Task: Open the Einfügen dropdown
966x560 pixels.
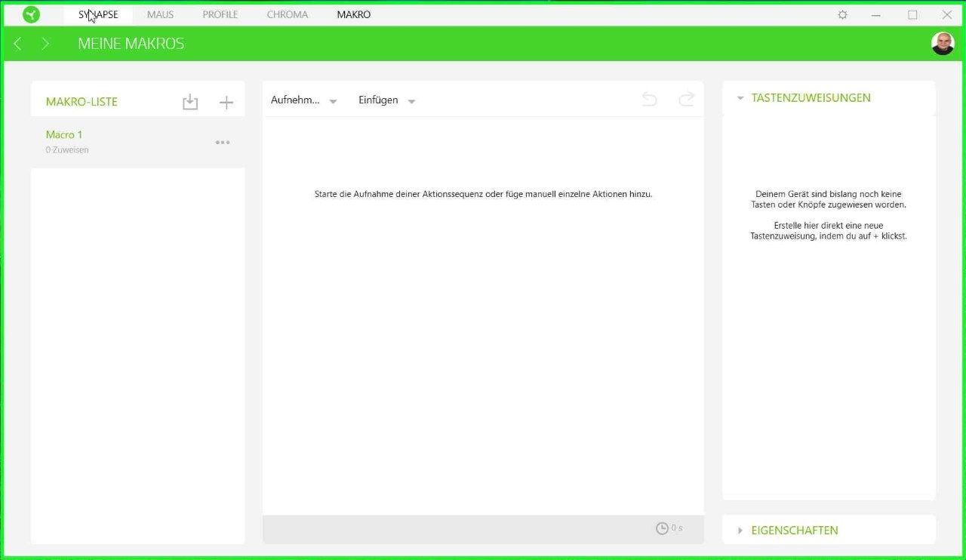Action: 387,100
